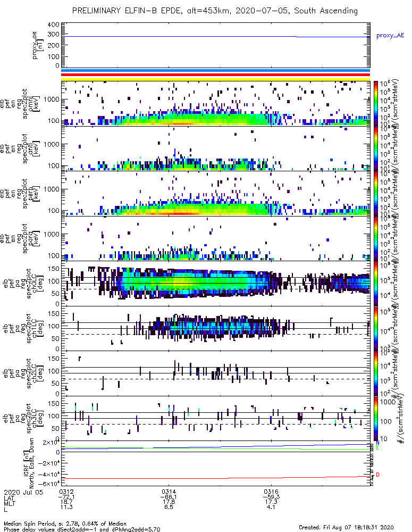Screen dimensions: 412x532
Task: Click the latitude value "-66.1"
Action: click(169, 497)
